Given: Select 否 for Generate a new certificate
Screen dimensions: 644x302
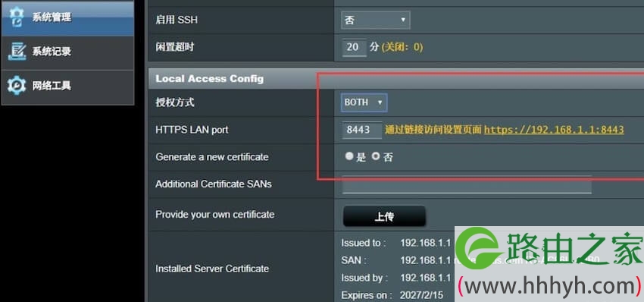Looking at the screenshot, I should [x=376, y=156].
